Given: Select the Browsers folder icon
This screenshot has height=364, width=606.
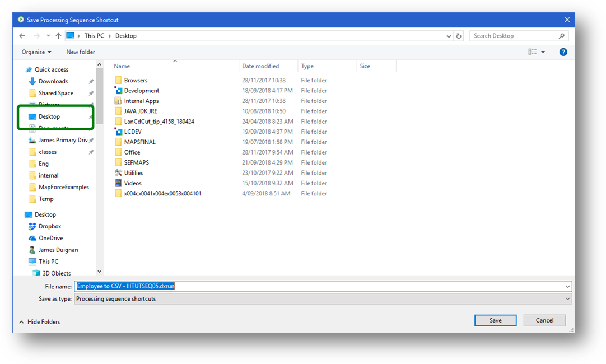Looking at the screenshot, I should point(118,81).
